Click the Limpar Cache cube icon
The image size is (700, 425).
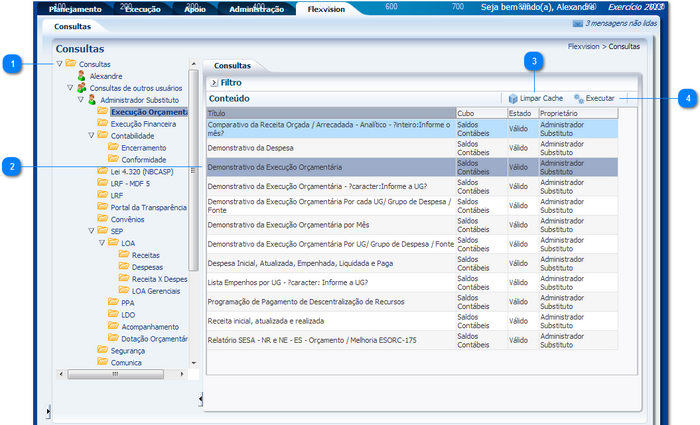coord(513,99)
